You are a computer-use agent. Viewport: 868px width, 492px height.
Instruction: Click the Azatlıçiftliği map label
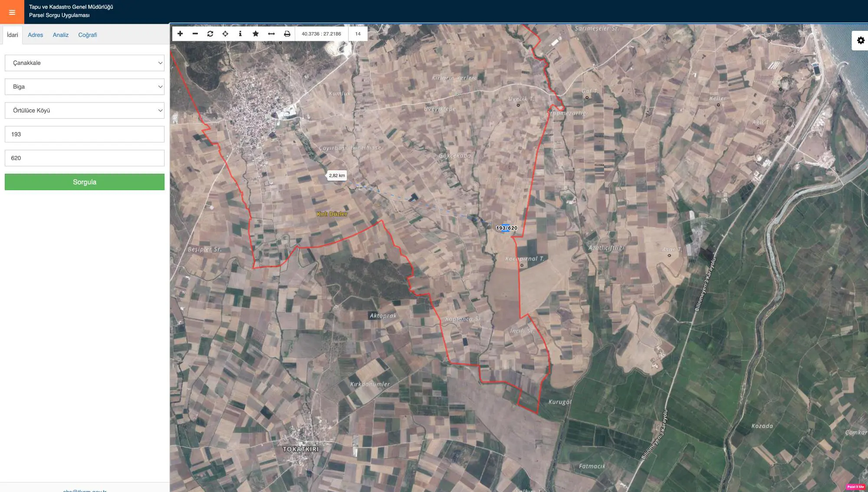coord(607,248)
